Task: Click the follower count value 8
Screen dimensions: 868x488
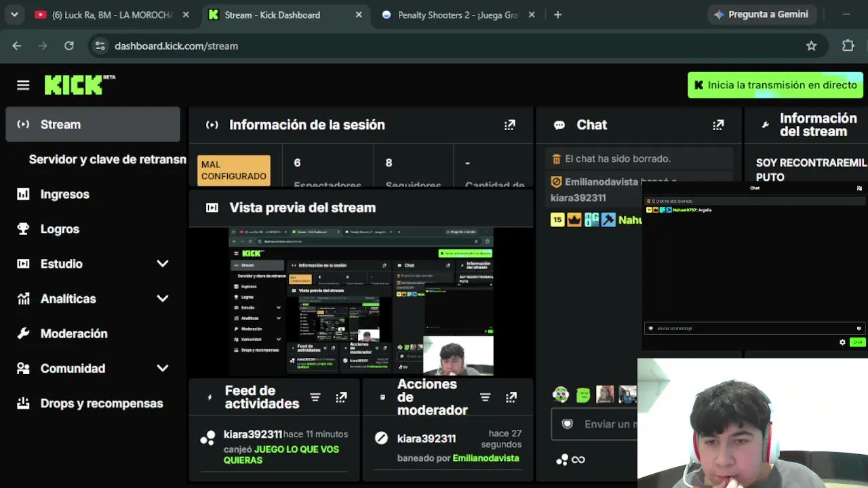Action: click(x=389, y=163)
